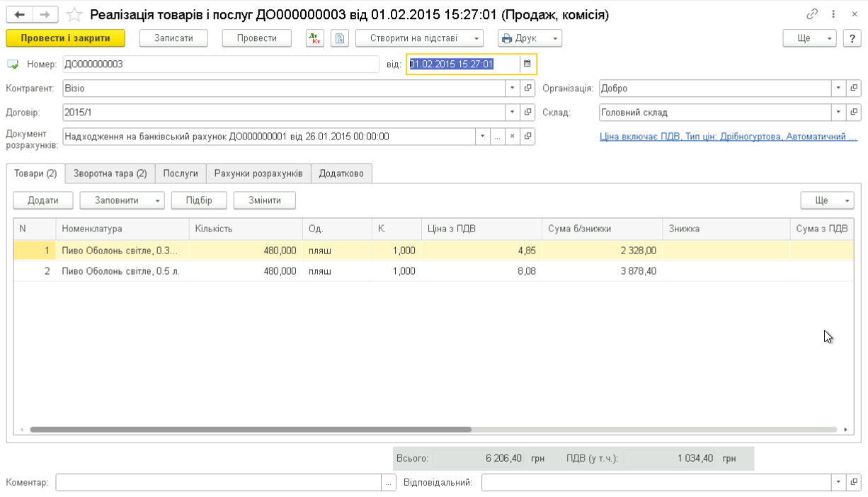The height and width of the screenshot is (497, 868).
Task: Open the document report icon next to Дт/Кт
Action: pos(340,38)
